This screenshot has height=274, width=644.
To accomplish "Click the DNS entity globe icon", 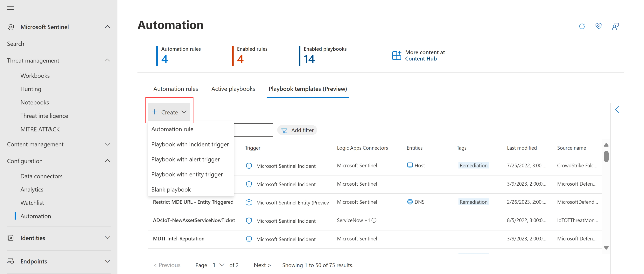I will coord(410,202).
